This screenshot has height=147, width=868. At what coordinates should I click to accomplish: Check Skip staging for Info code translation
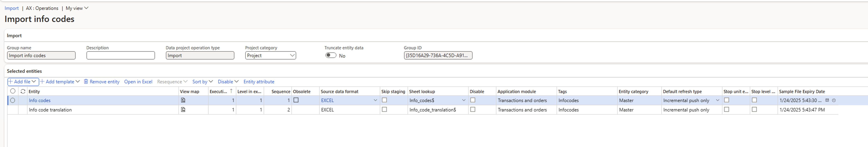tap(384, 110)
